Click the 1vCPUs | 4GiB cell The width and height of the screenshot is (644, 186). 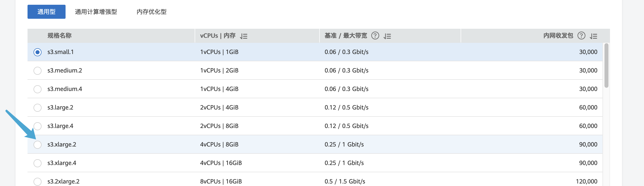pyautogui.click(x=219, y=89)
